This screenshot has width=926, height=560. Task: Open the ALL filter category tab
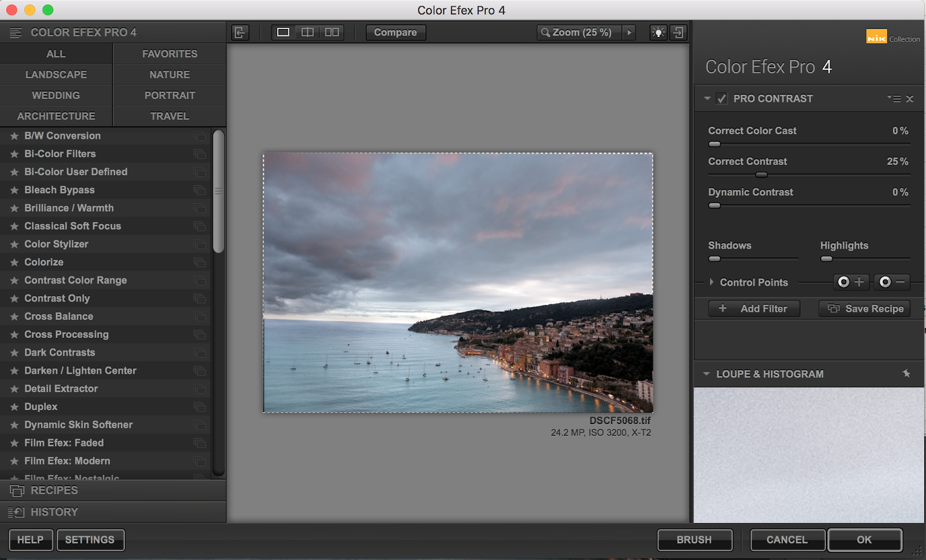pos(56,54)
